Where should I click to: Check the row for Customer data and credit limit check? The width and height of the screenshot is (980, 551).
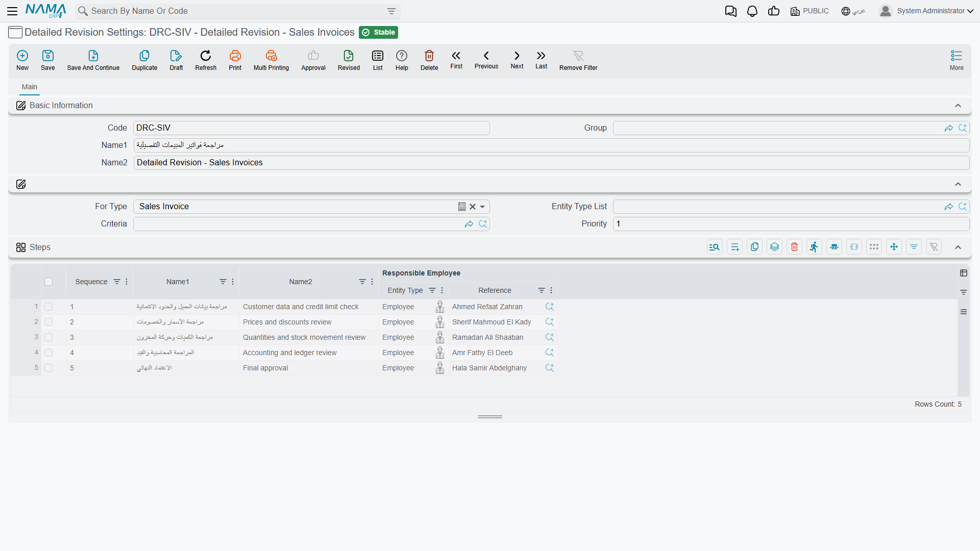48,307
